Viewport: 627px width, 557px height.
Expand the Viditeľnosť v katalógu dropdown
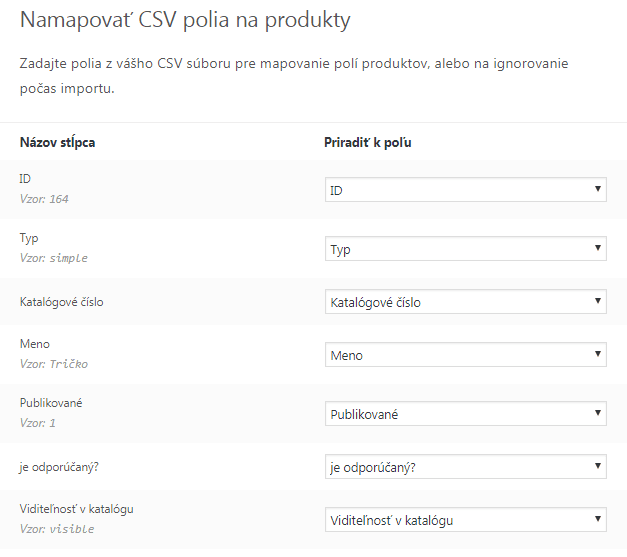pos(466,519)
